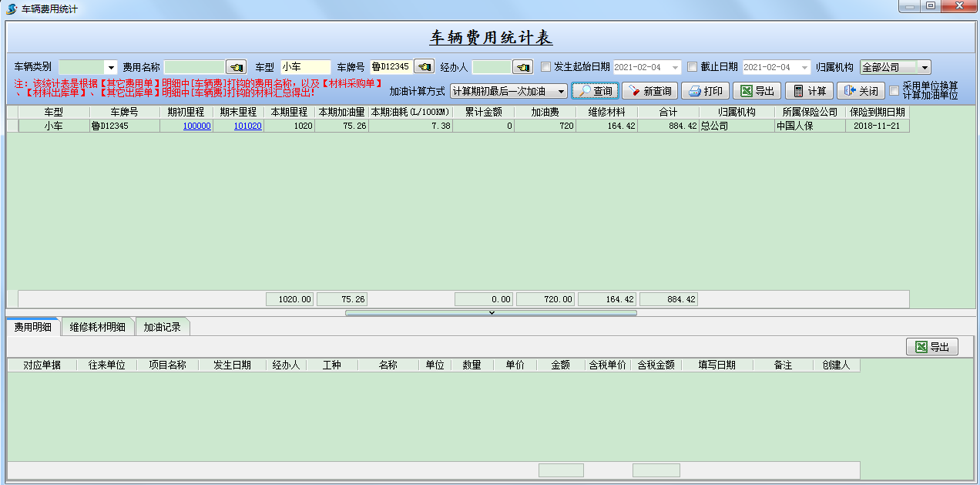Open the 归属机构 dropdown showing 全部公司
Image resolution: width=980 pixels, height=485 pixels.
click(x=924, y=68)
